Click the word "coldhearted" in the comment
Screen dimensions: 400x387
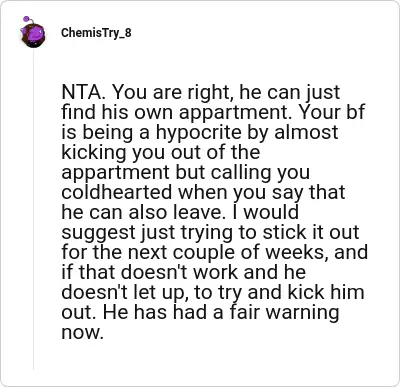tap(116, 192)
